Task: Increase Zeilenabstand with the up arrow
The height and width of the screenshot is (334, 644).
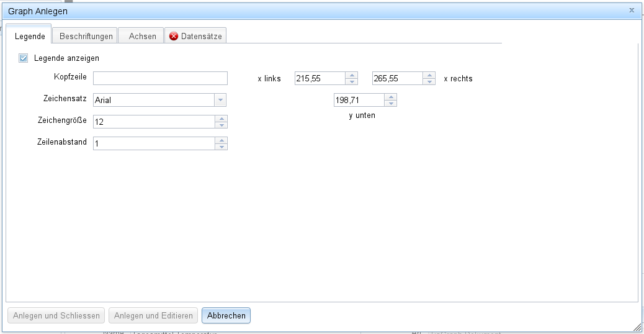Action: [x=221, y=140]
